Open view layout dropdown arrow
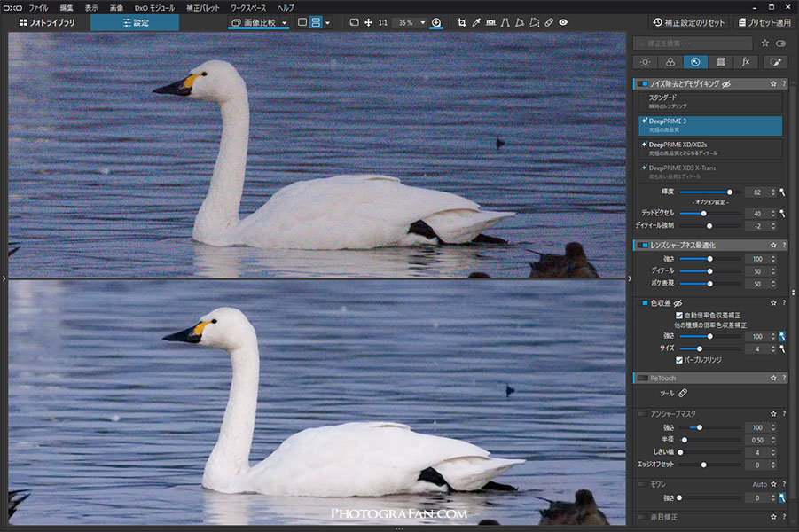This screenshot has height=532, width=799. click(327, 22)
